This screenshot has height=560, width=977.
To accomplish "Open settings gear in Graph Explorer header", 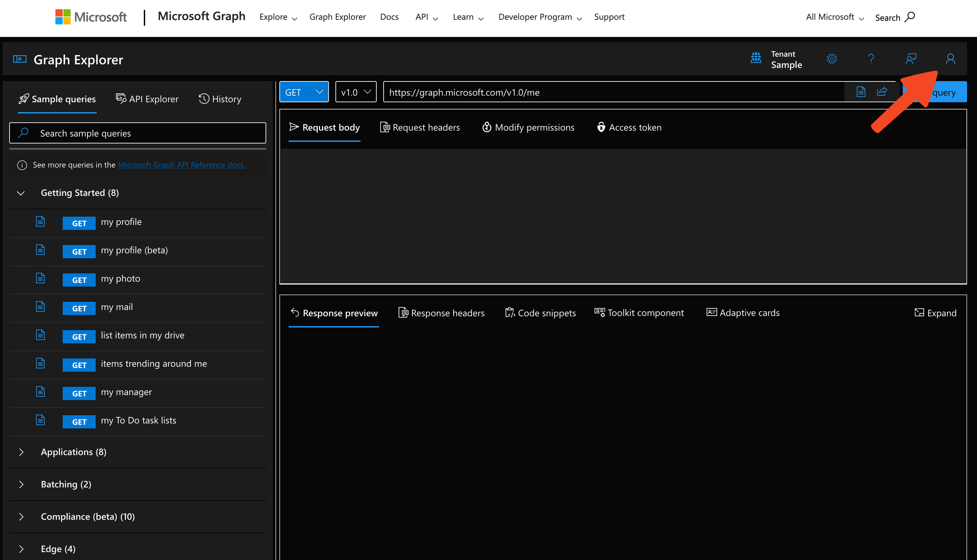I will click(x=832, y=59).
